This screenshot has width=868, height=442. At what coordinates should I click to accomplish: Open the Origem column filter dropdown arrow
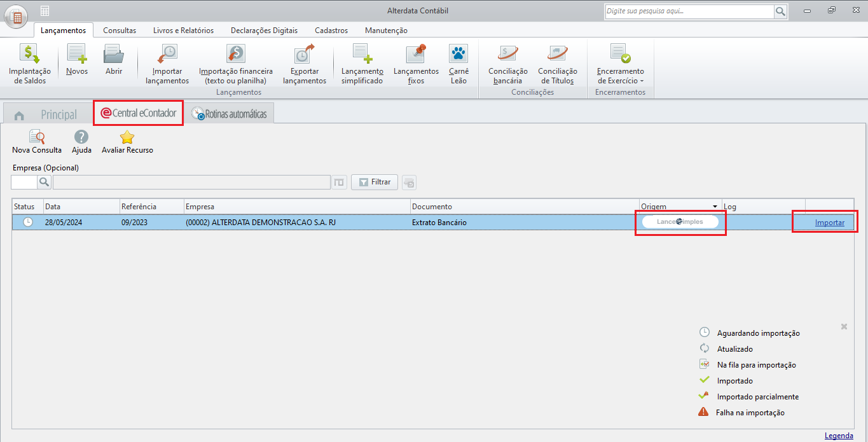click(x=715, y=207)
